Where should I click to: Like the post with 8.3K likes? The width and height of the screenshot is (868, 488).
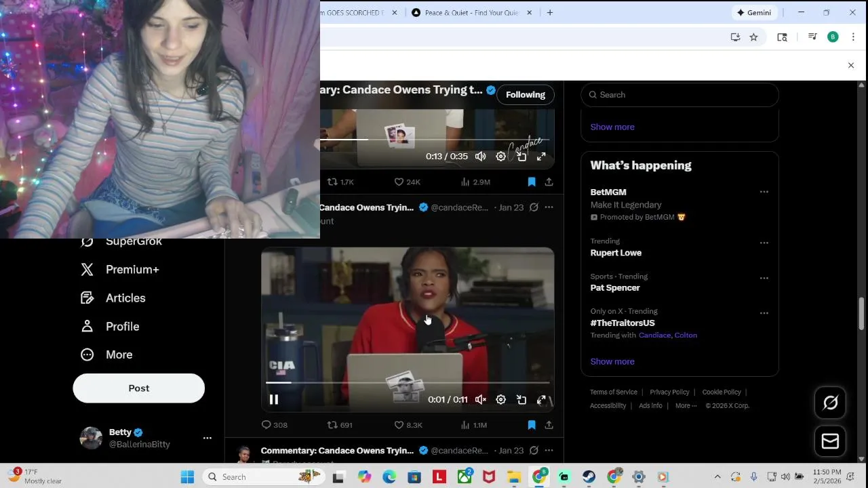tap(408, 425)
